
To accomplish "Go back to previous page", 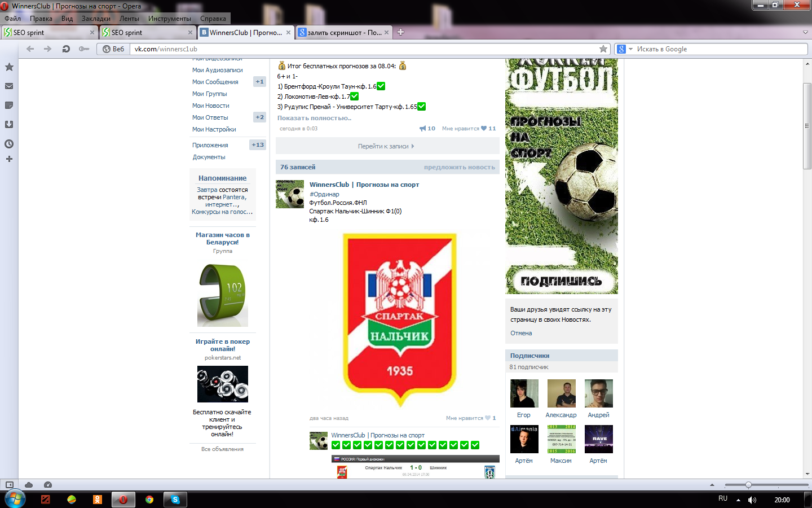I will (30, 49).
